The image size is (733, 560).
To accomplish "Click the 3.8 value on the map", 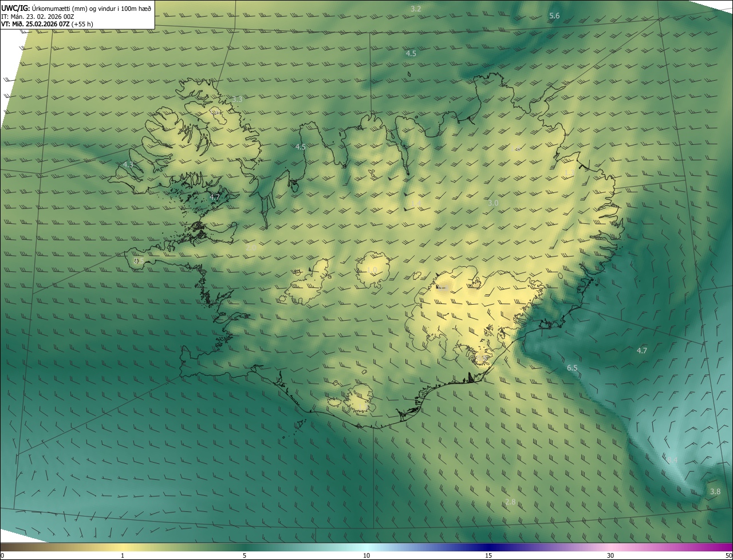I will click(715, 491).
